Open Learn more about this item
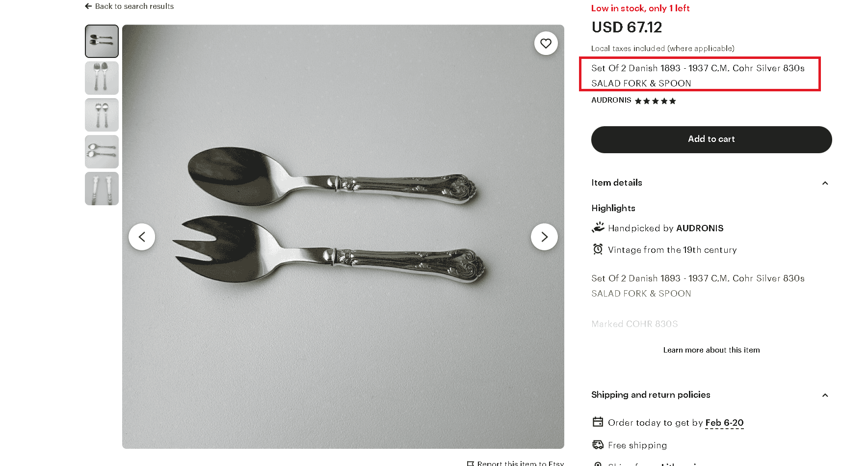The height and width of the screenshot is (466, 868). 711,350
